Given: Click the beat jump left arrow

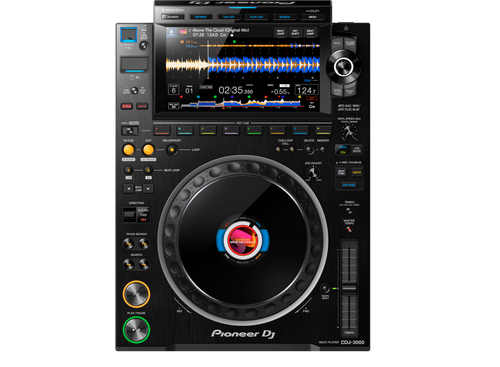Looking at the screenshot, I should [x=128, y=189].
